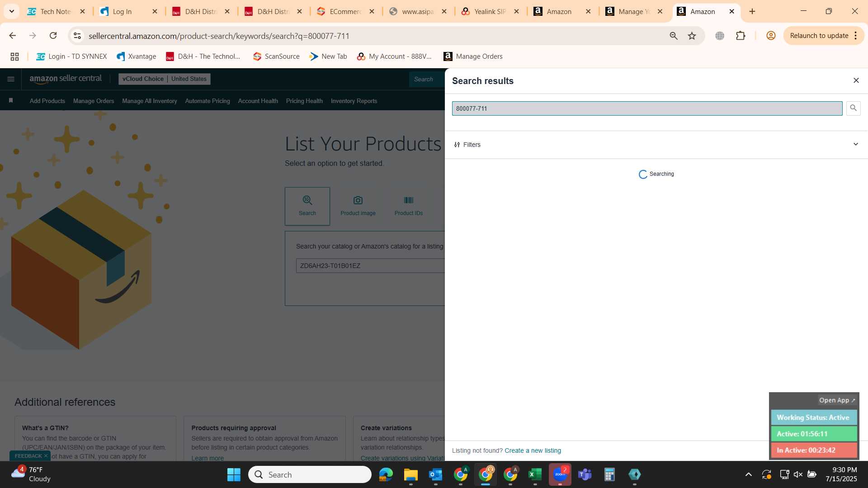Go back in browser history

click(x=12, y=36)
